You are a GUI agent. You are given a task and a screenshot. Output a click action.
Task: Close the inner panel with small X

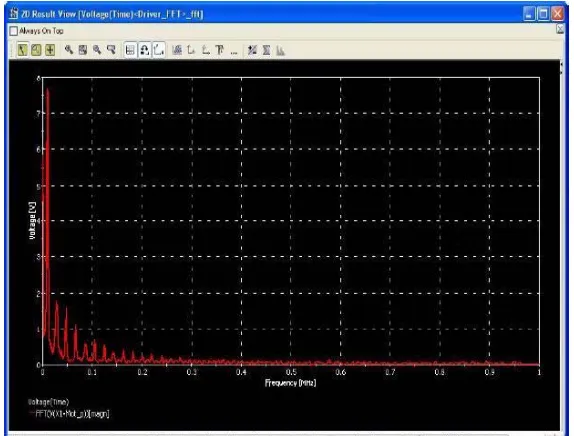pos(560,29)
